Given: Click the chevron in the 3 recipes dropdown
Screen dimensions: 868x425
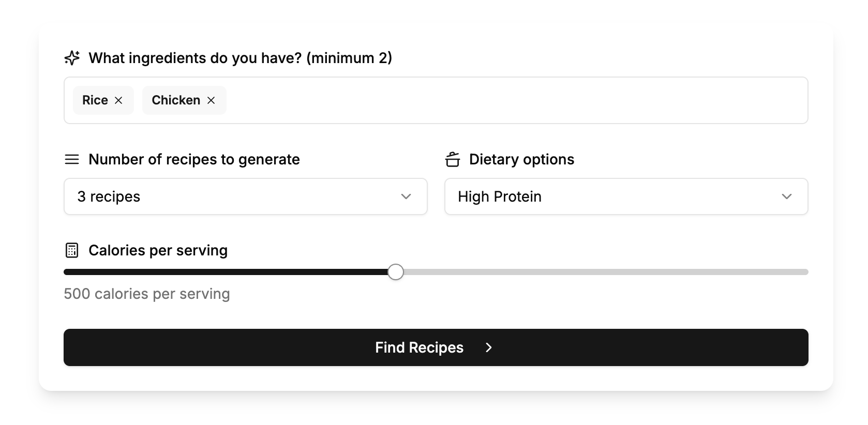Looking at the screenshot, I should point(406,196).
